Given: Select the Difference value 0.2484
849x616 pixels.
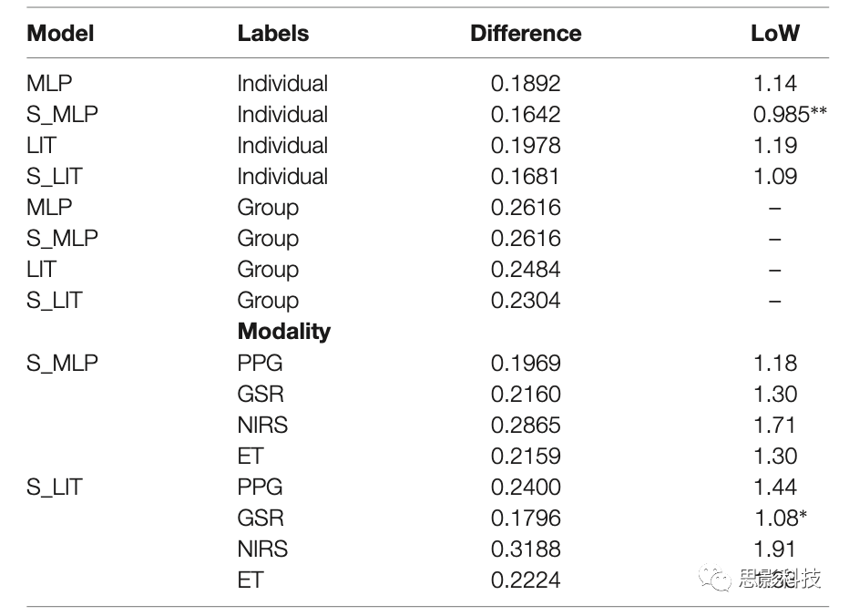Looking at the screenshot, I should 526,270.
